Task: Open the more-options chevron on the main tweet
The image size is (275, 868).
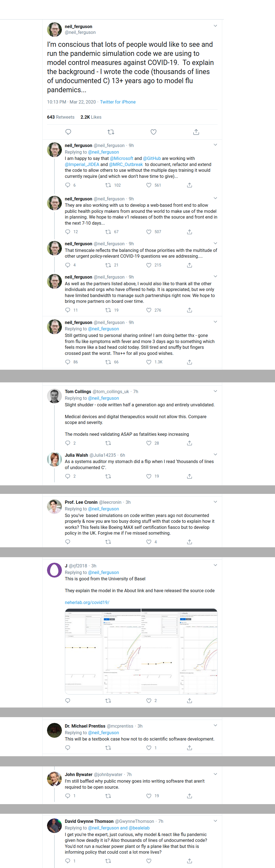Action: pos(215,26)
